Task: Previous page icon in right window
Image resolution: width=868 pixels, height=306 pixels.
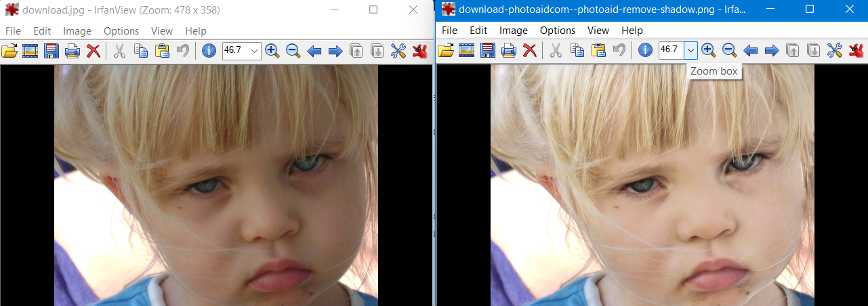Action: point(793,50)
